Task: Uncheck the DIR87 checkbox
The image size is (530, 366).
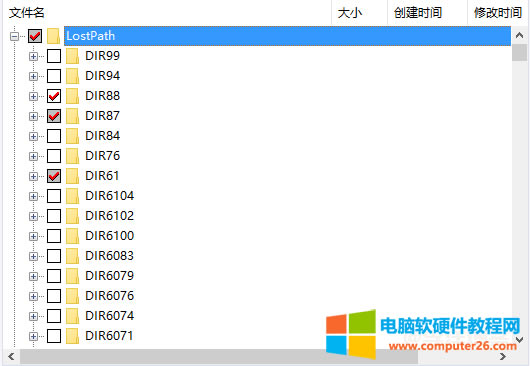Action: click(54, 116)
